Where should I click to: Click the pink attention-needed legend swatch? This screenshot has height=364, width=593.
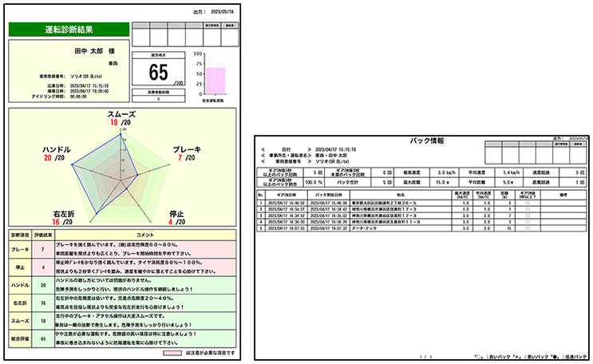pyautogui.click(x=172, y=351)
